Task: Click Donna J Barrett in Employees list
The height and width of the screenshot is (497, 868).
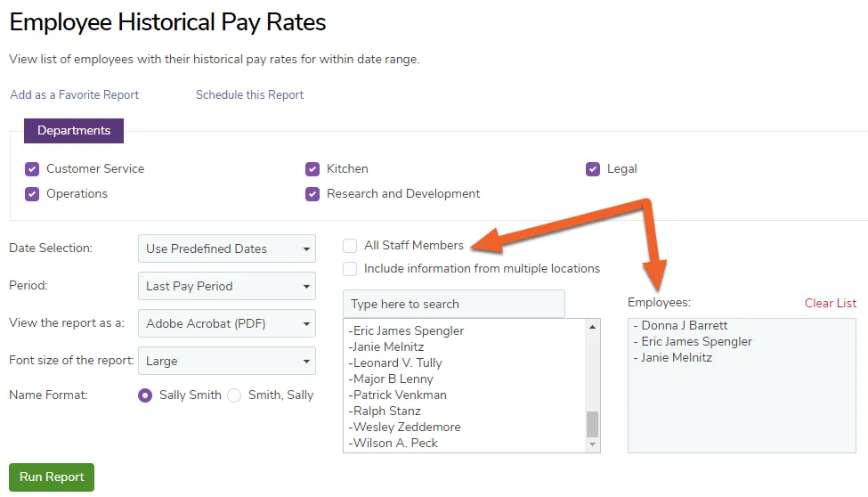Action: click(680, 326)
